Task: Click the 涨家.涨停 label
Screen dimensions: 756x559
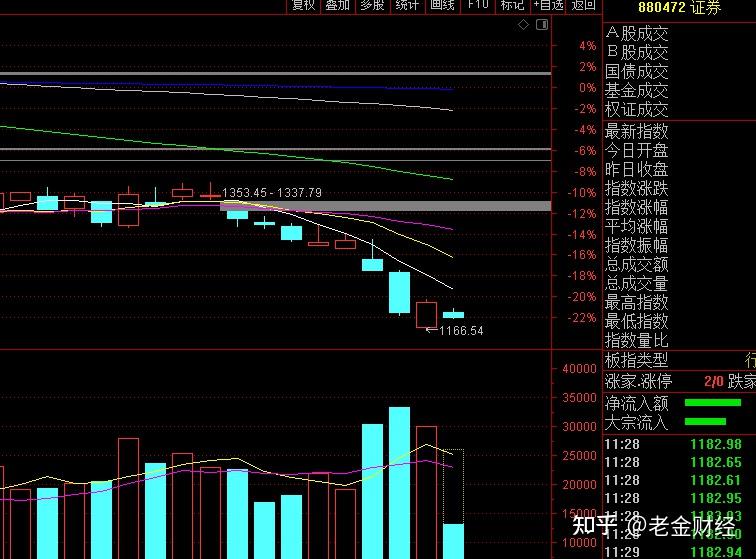Action: (638, 381)
